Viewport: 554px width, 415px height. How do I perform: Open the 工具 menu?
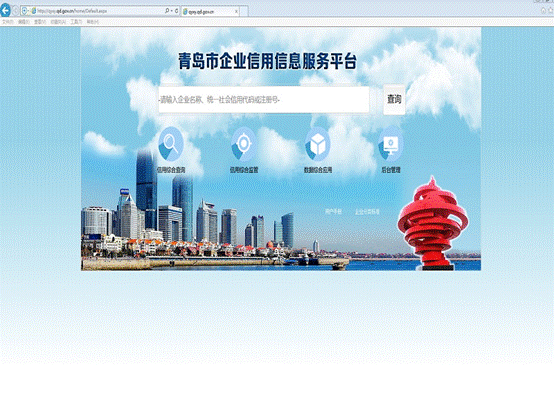coord(76,22)
